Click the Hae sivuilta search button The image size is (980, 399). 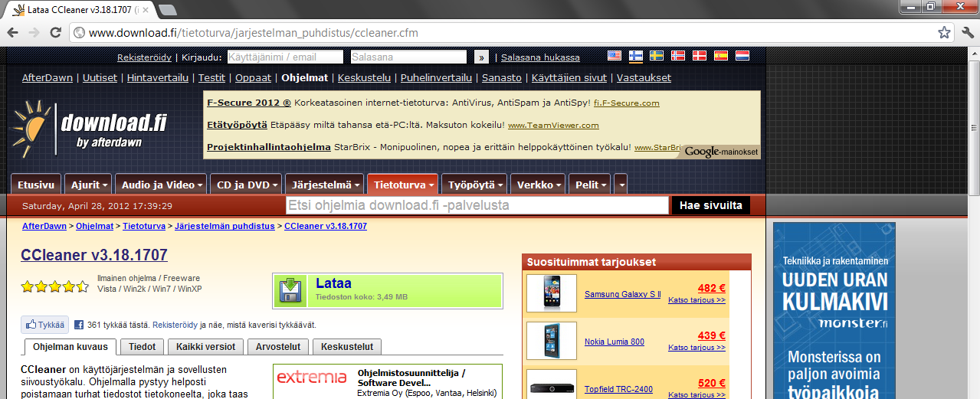pyautogui.click(x=710, y=205)
